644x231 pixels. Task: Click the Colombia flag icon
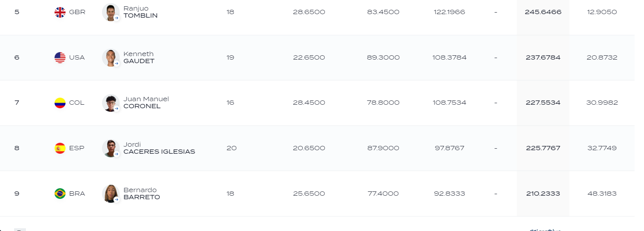tap(60, 103)
